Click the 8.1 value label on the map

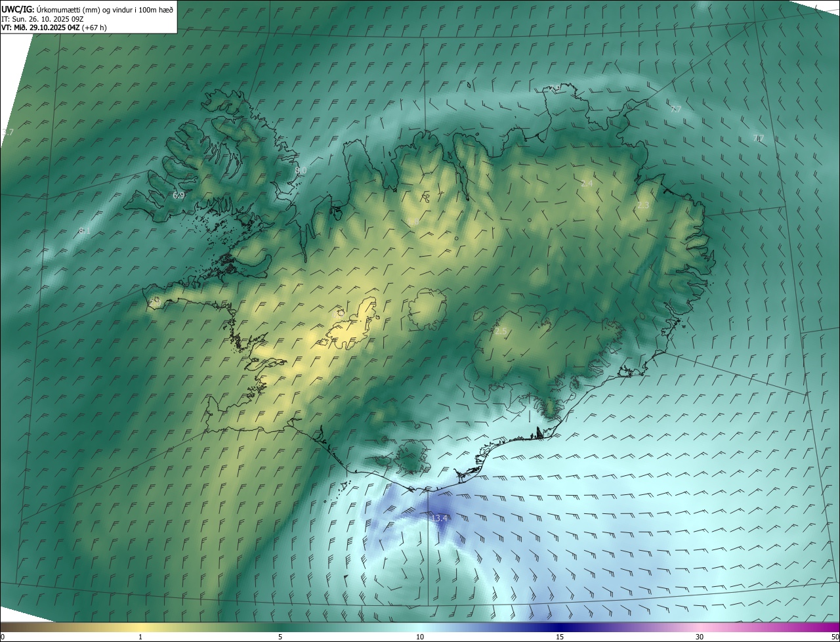[85, 231]
